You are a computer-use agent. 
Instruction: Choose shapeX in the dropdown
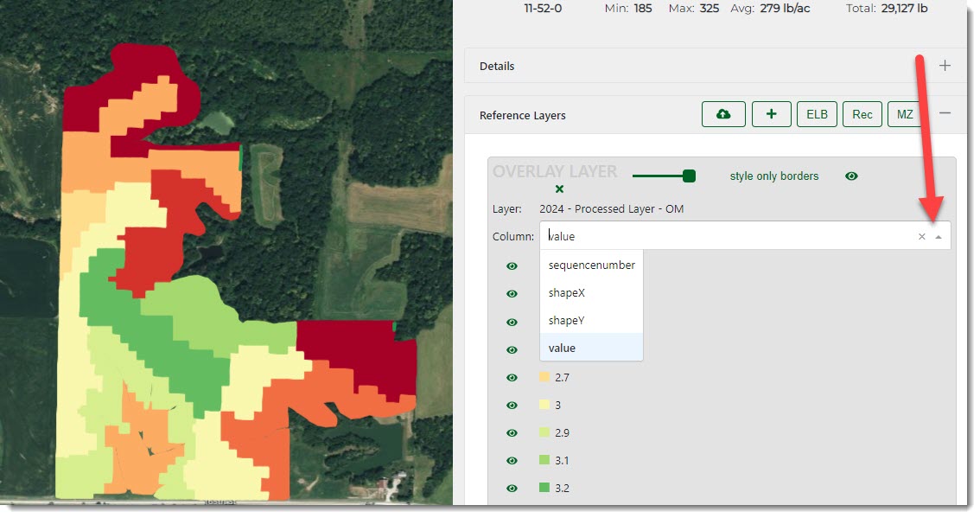point(567,293)
